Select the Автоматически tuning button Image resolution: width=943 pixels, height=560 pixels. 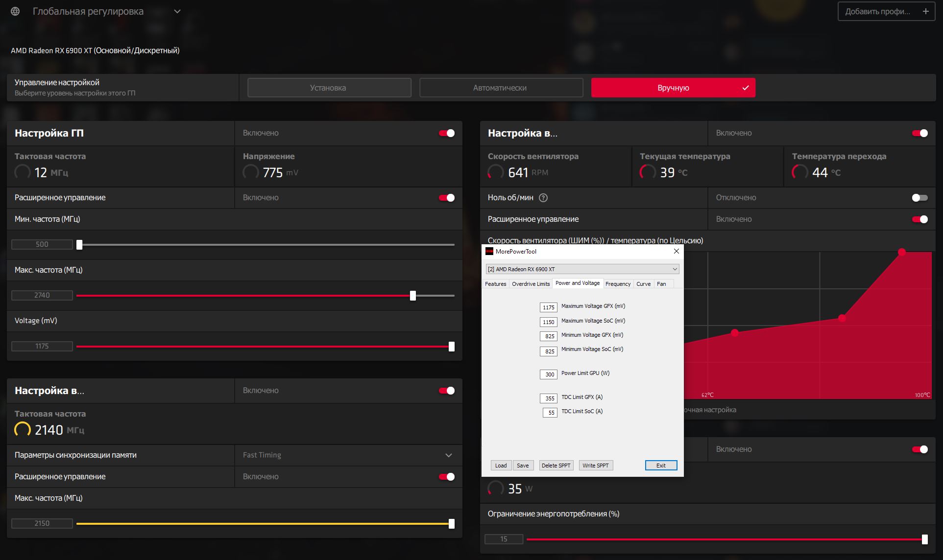click(501, 88)
